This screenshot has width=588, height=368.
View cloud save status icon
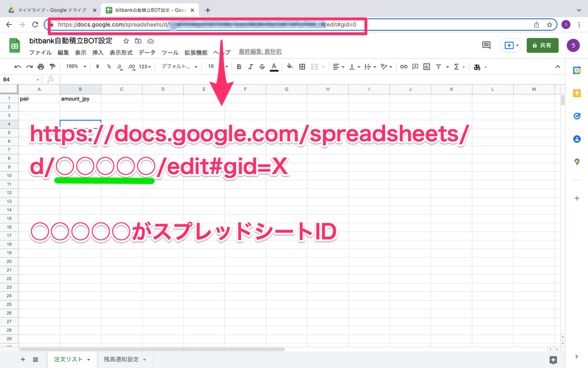(150, 41)
